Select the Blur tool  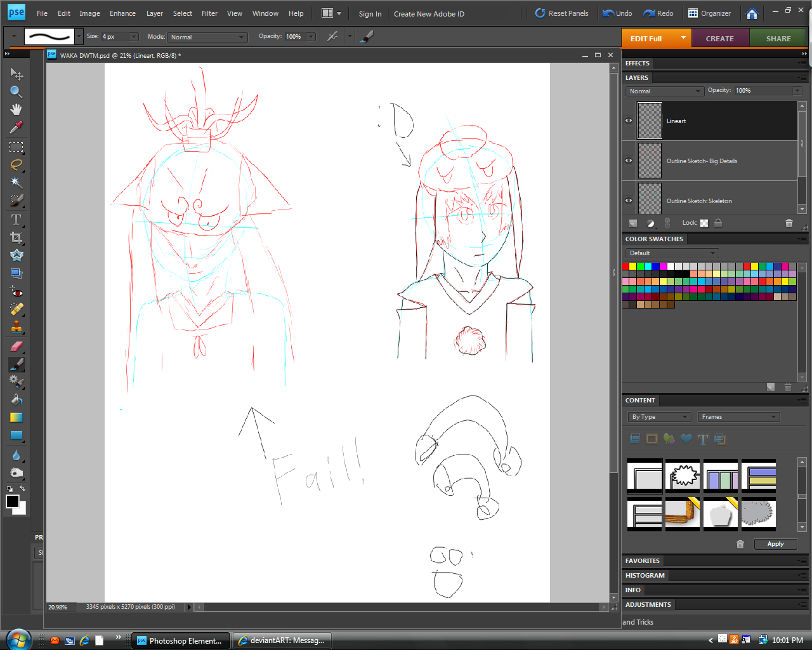click(16, 455)
